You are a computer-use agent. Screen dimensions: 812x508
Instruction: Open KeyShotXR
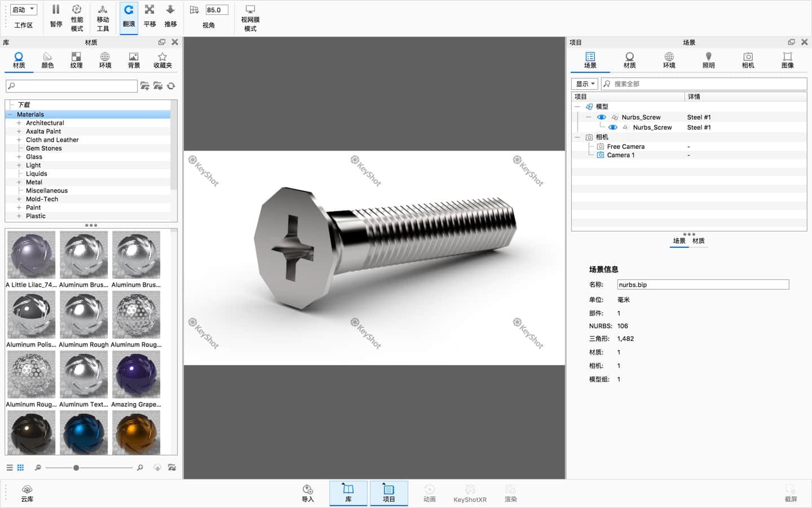click(x=470, y=493)
